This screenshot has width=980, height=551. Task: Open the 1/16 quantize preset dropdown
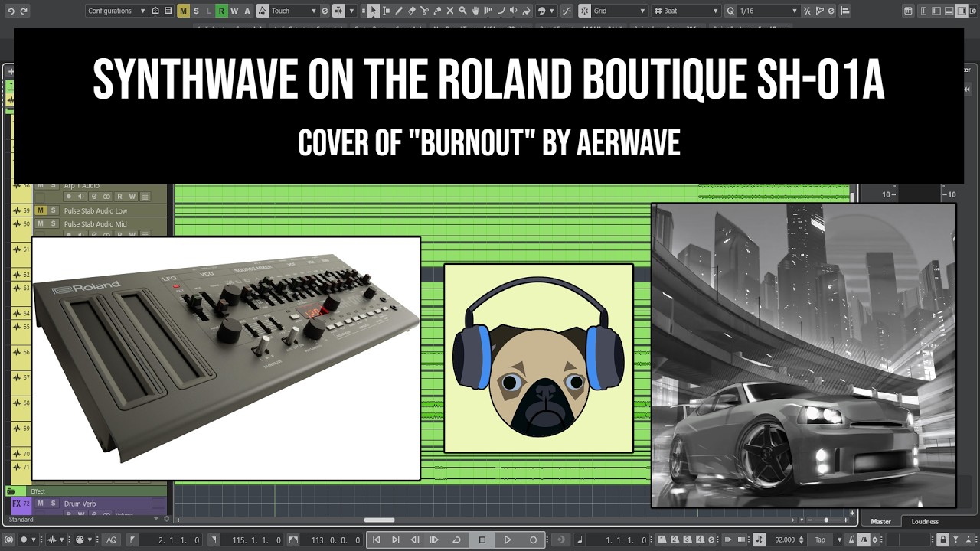[x=768, y=11]
